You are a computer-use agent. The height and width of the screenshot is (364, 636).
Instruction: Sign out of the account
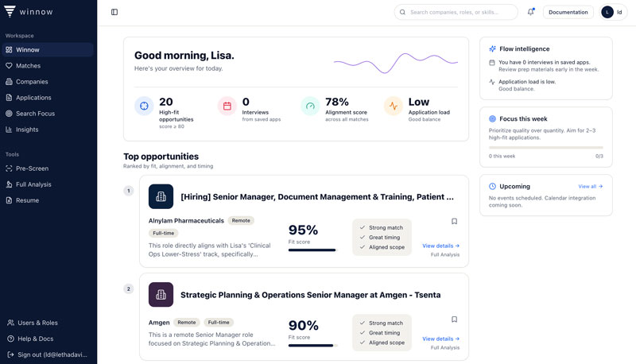pos(48,354)
